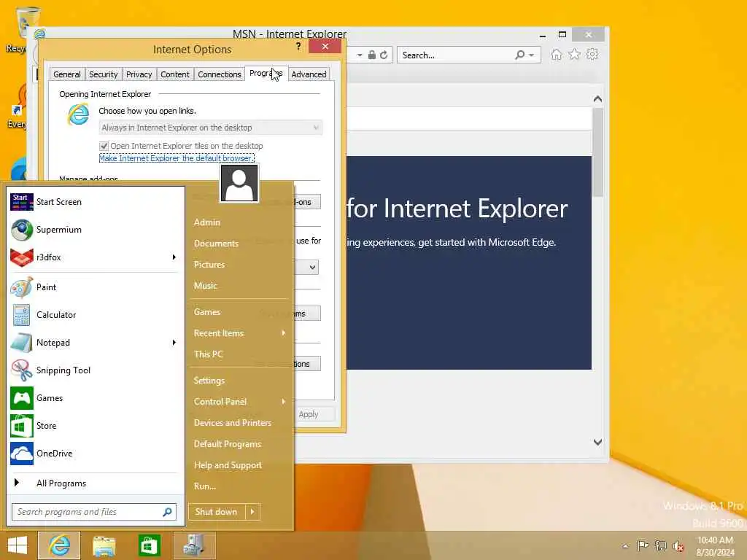This screenshot has height=560, width=747.
Task: Switch to the Security tab
Action: click(x=103, y=74)
